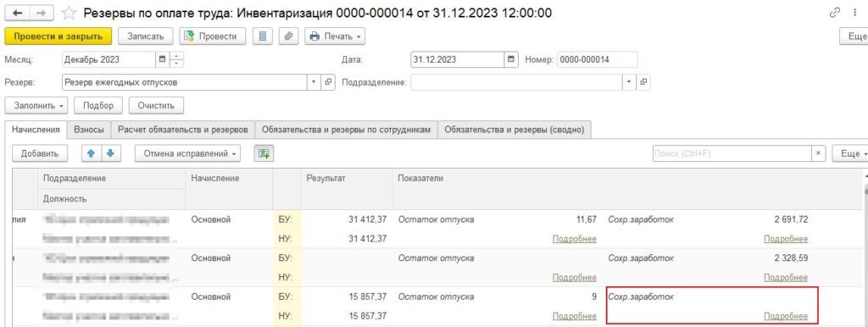Open the top Еще menu
The height and width of the screenshot is (327, 868).
854,36
